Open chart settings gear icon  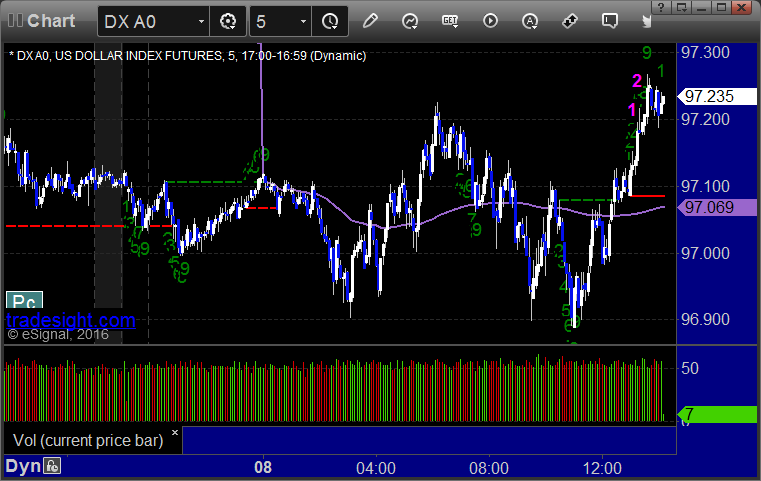tap(228, 21)
